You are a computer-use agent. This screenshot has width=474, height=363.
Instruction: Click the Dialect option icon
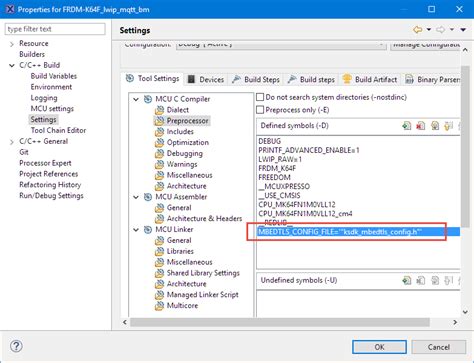tap(160, 110)
